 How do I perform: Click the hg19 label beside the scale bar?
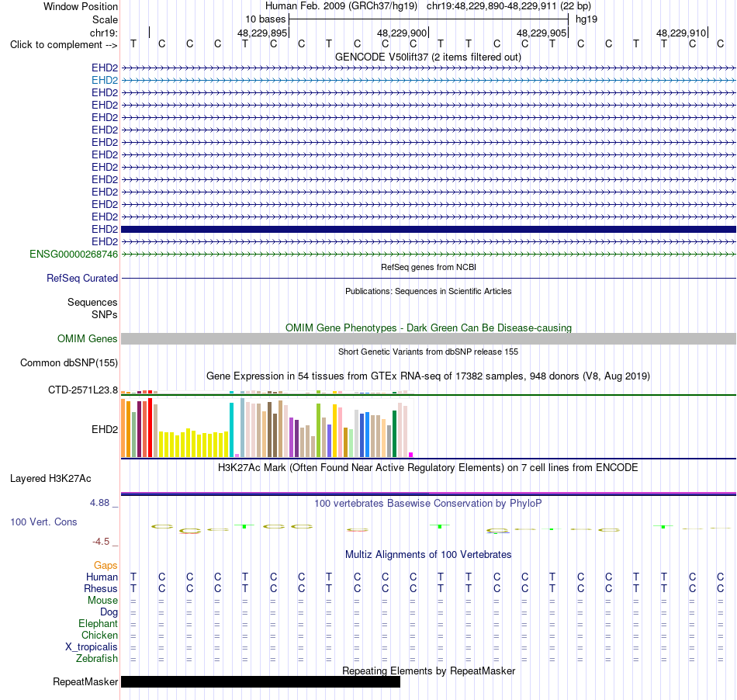pos(586,19)
